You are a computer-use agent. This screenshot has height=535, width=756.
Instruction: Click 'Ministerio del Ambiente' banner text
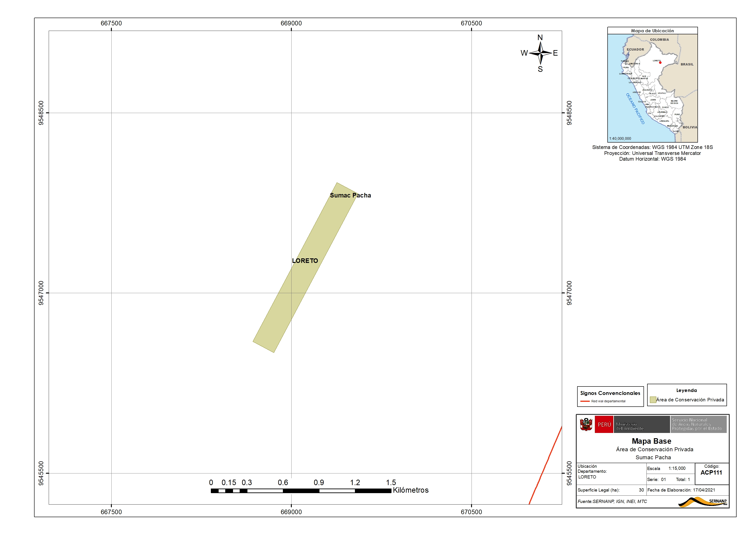pyautogui.click(x=630, y=426)
